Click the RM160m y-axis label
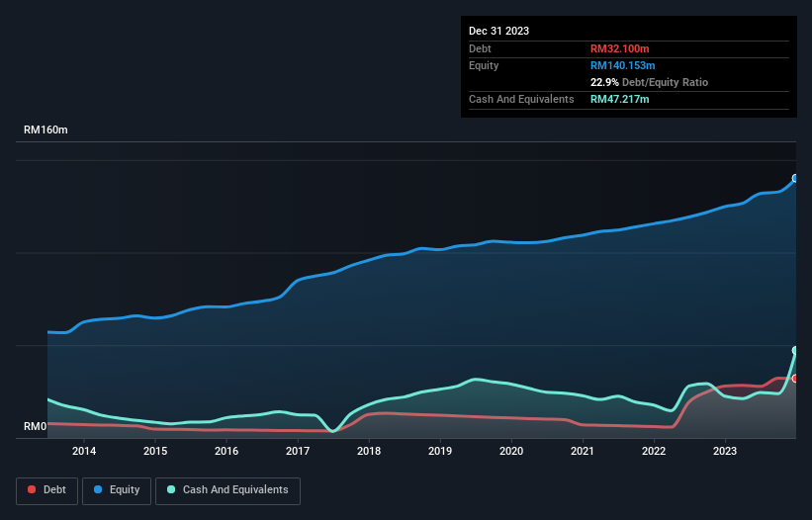The width and height of the screenshot is (812, 520). pyautogui.click(x=45, y=130)
